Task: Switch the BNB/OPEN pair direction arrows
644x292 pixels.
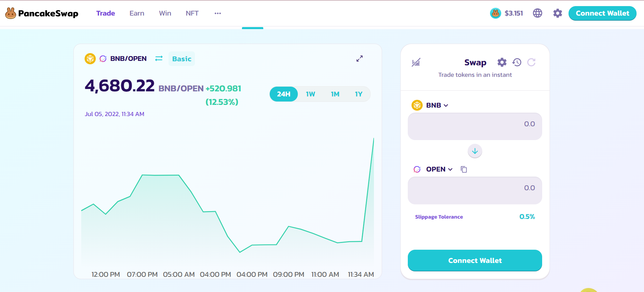Action: (159, 59)
